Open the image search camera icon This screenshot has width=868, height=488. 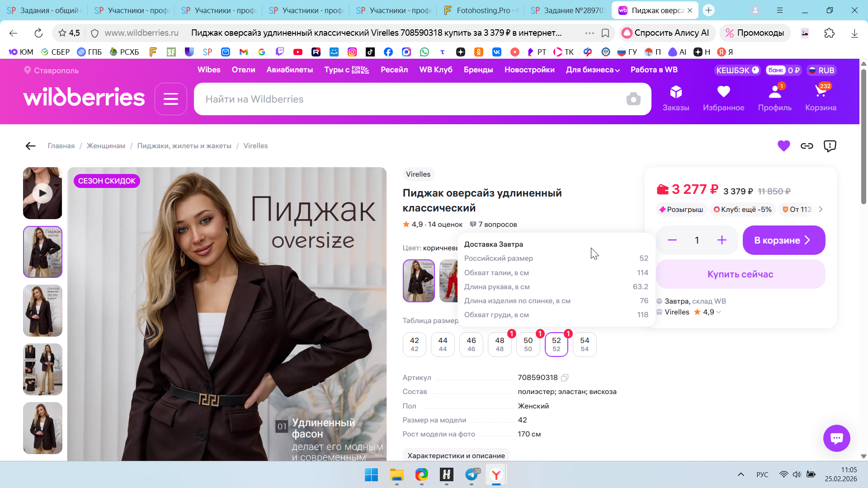(633, 99)
